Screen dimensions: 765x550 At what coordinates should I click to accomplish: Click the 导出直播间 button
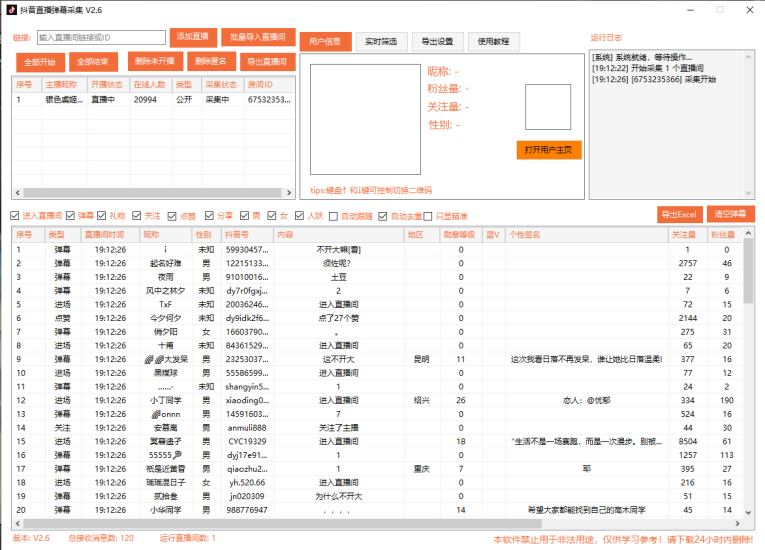tap(267, 61)
